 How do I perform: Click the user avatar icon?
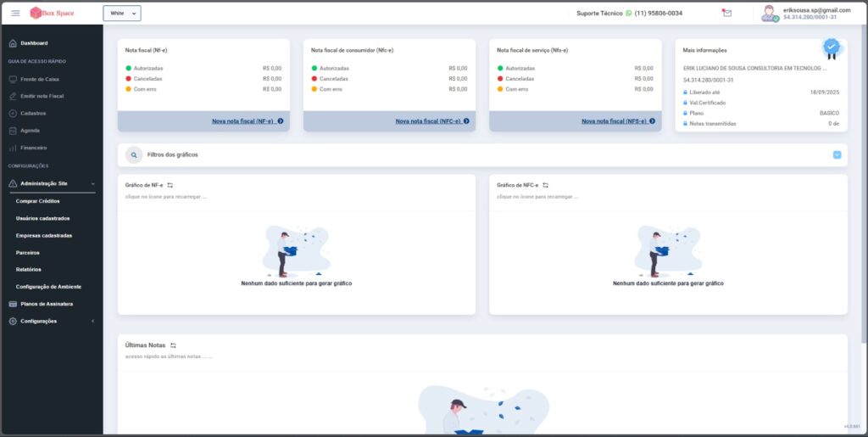[x=769, y=13]
